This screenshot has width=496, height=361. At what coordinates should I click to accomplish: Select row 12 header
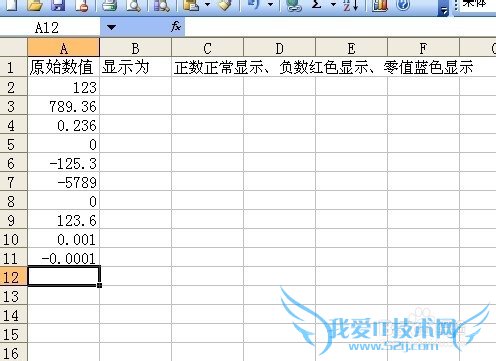(x=13, y=277)
